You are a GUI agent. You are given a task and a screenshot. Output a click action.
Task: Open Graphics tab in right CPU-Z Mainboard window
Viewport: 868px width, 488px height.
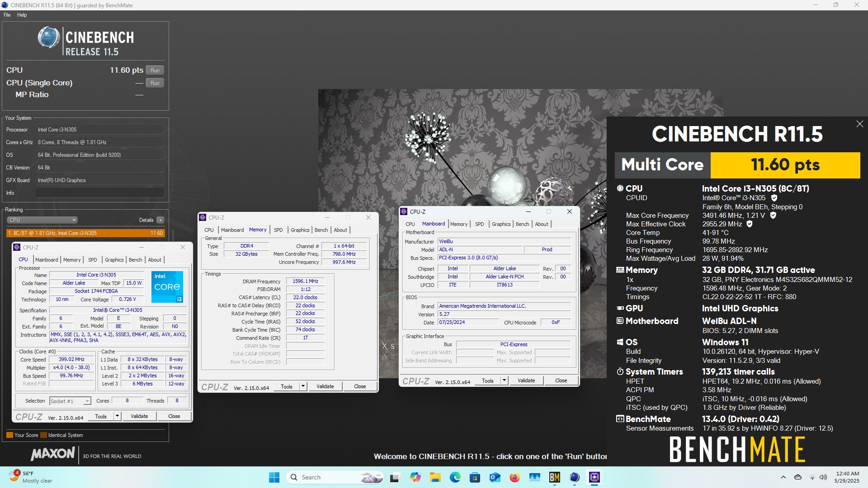501,224
